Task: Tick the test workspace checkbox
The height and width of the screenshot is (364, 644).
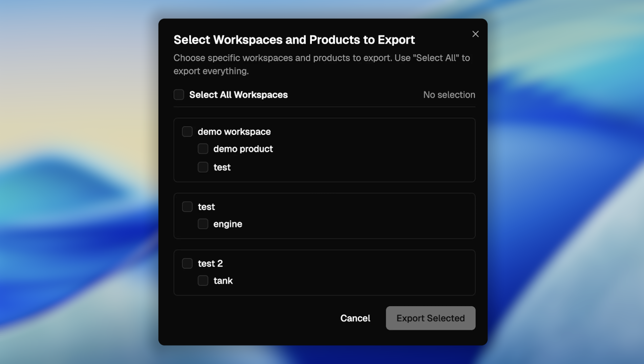Action: [187, 207]
